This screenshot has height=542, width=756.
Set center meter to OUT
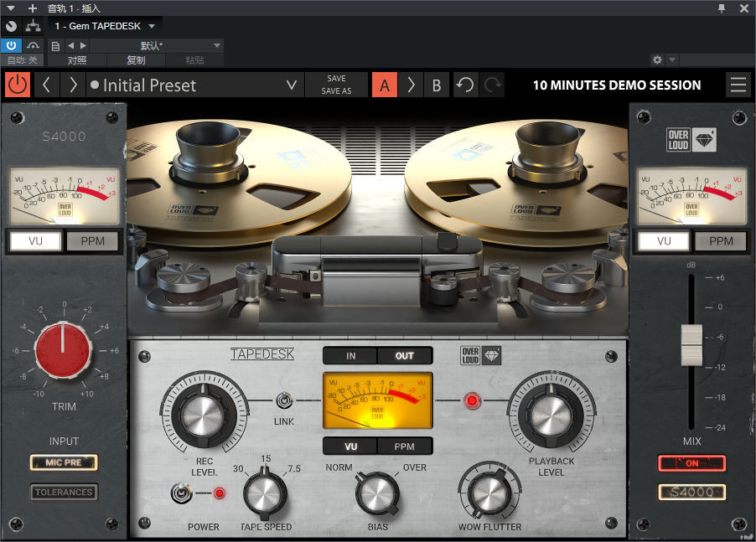tap(405, 355)
